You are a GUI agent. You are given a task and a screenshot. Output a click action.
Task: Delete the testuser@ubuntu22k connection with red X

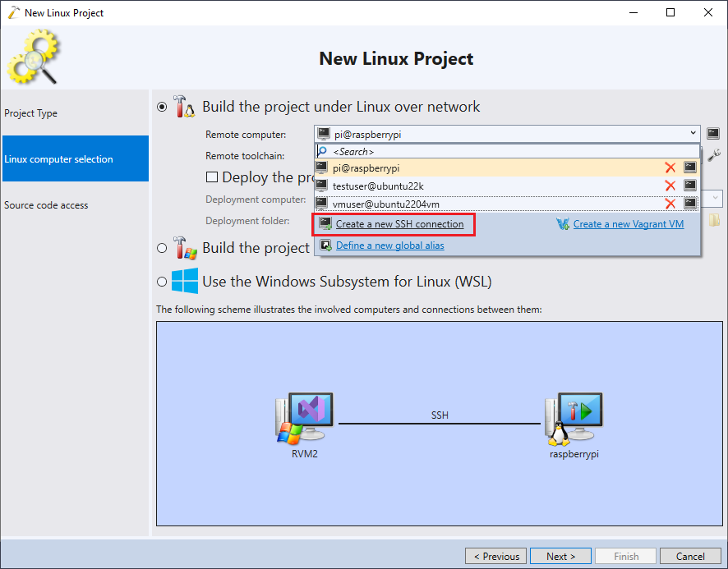(x=670, y=186)
